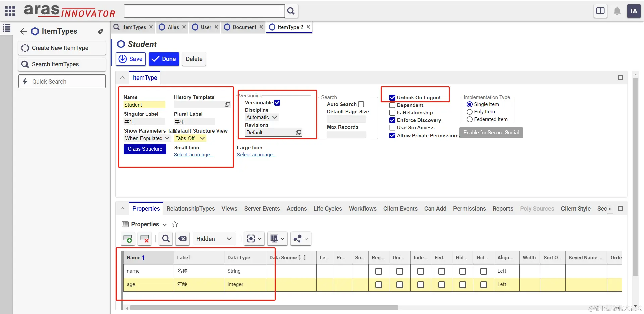Close the ItemTypes search tab
This screenshot has height=314, width=644.
tap(151, 27)
